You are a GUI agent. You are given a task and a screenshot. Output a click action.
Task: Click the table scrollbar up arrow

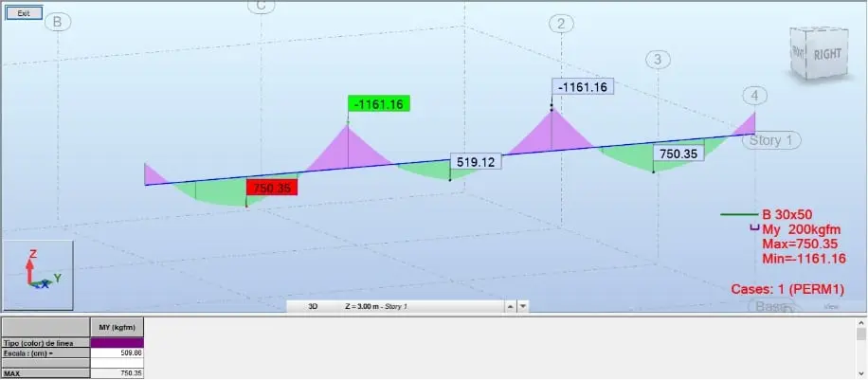pyautogui.click(x=860, y=323)
